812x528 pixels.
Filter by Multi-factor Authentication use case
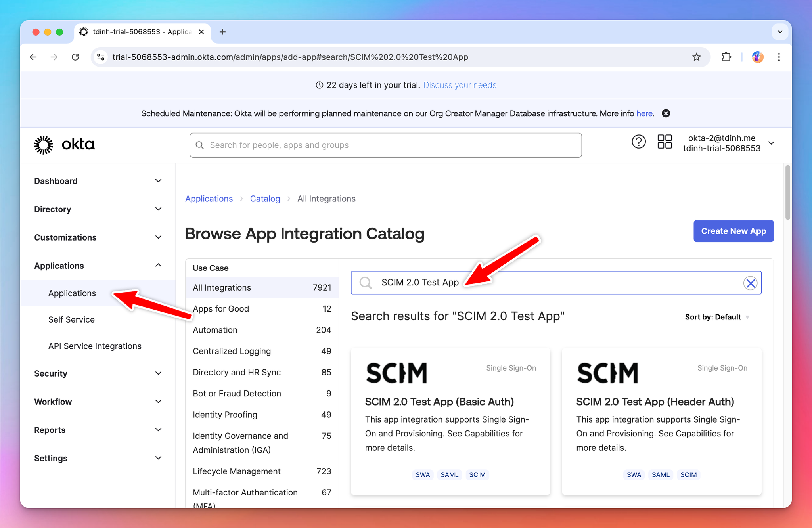click(x=262, y=495)
